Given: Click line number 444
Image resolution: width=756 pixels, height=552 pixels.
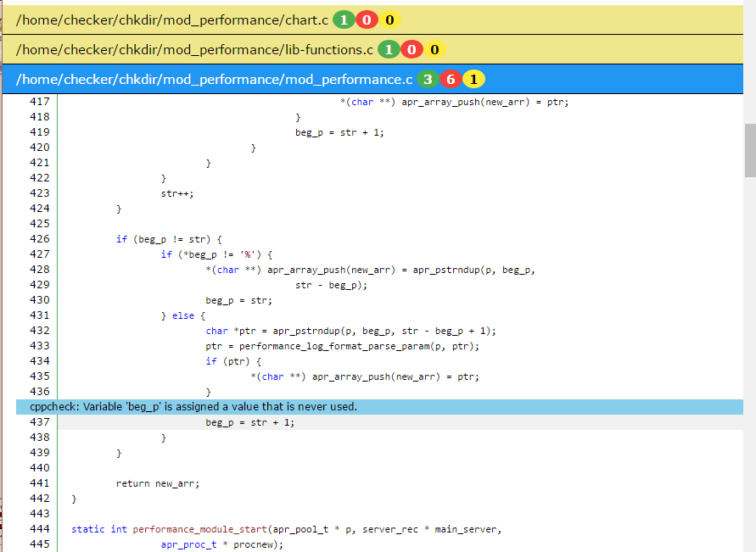Looking at the screenshot, I should [40, 529].
